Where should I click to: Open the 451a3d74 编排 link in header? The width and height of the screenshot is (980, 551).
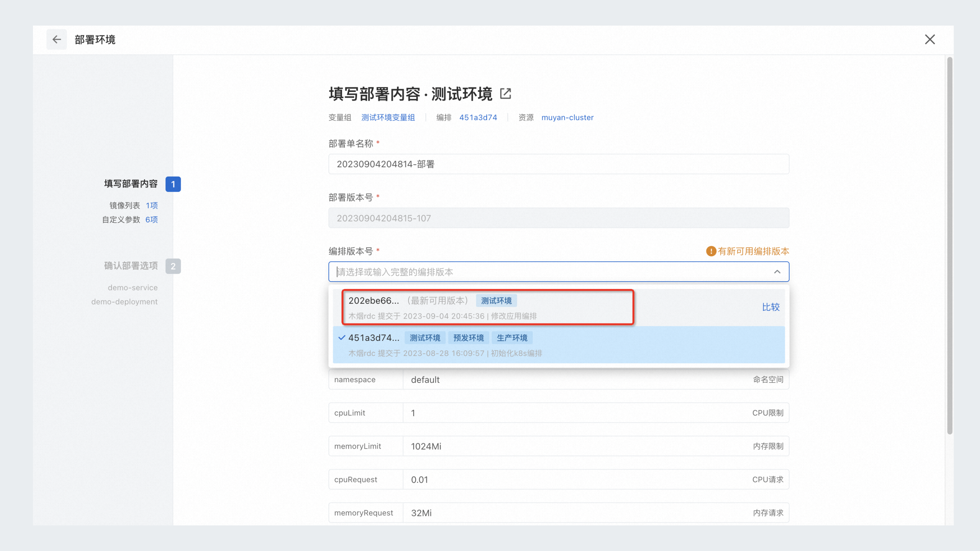pyautogui.click(x=478, y=118)
